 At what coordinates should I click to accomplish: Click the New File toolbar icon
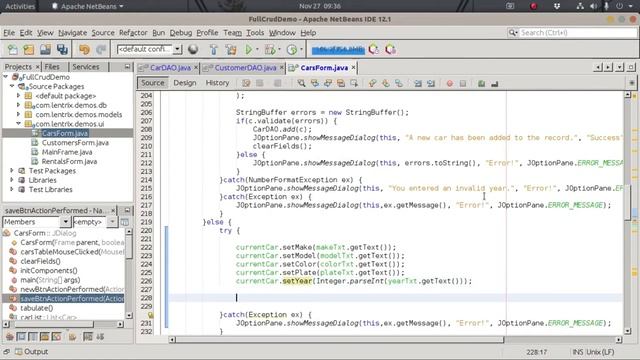(13, 49)
